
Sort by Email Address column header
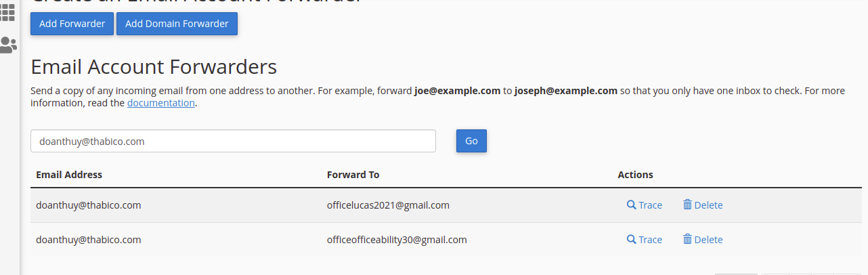[x=69, y=175]
